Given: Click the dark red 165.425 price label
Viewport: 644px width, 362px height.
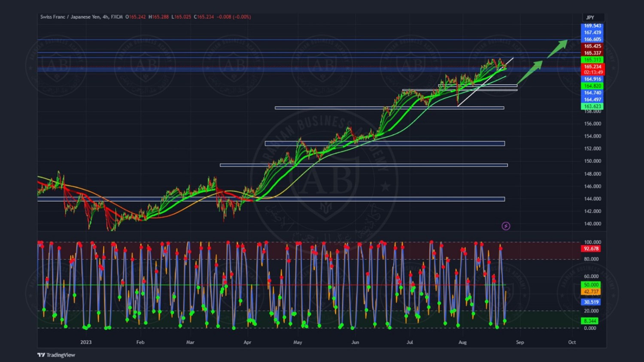Looking at the screenshot, I should coord(592,46).
